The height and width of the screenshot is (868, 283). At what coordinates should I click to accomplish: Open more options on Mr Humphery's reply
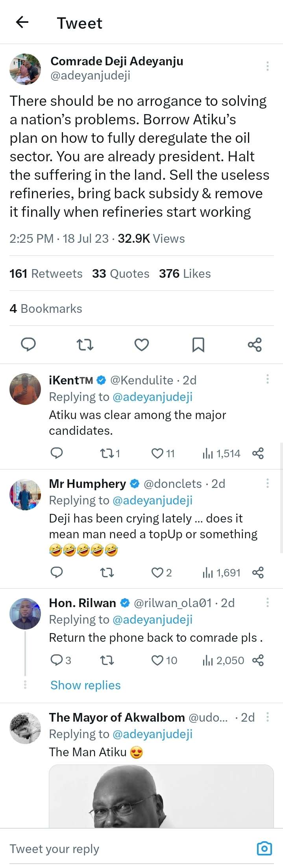coord(268,483)
